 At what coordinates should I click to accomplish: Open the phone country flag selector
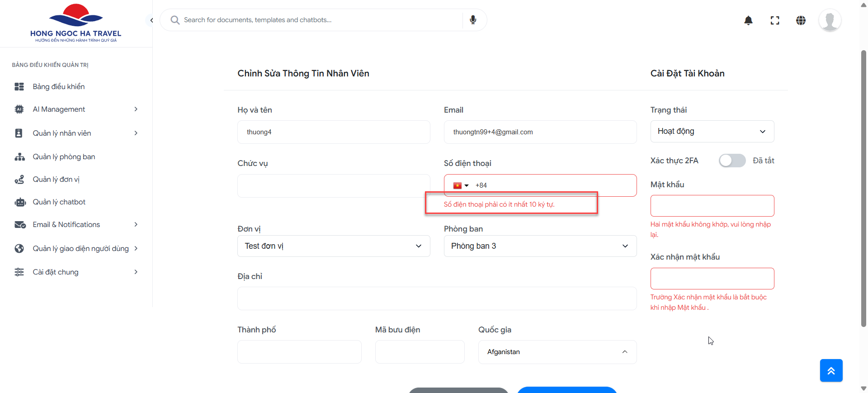pyautogui.click(x=461, y=185)
